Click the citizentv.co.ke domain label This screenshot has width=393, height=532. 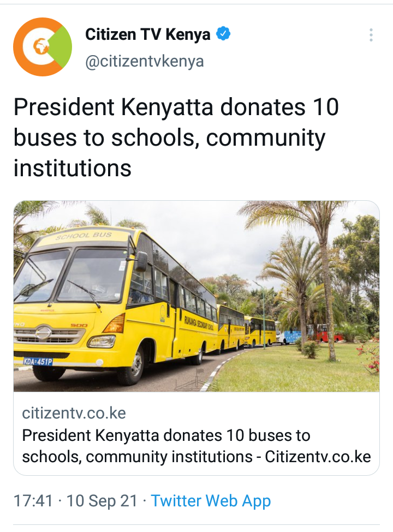(74, 413)
